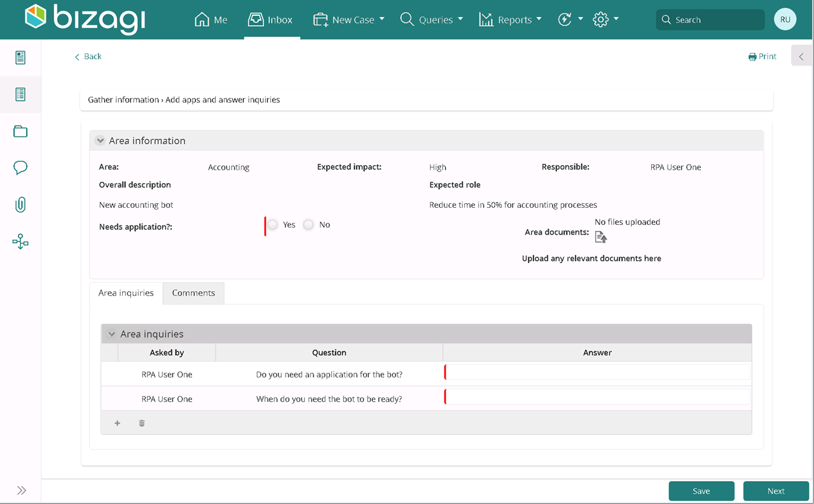Click 'No files uploaded' text

pos(627,222)
